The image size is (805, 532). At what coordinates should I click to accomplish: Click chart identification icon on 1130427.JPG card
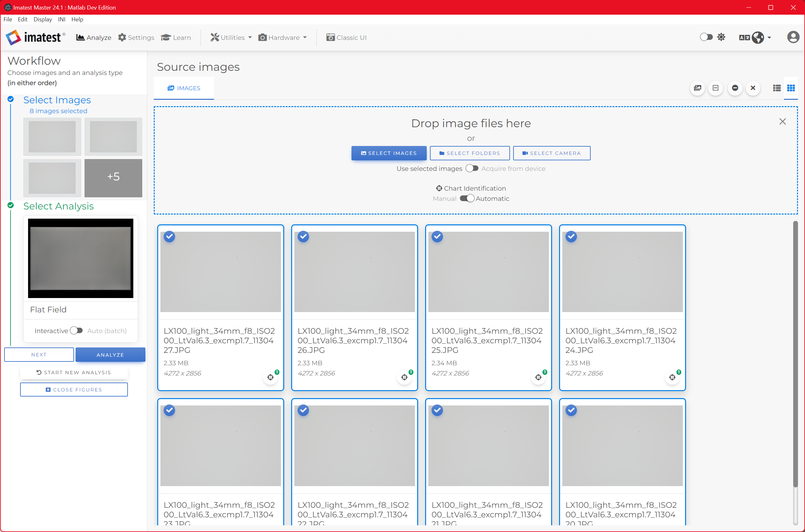click(270, 377)
